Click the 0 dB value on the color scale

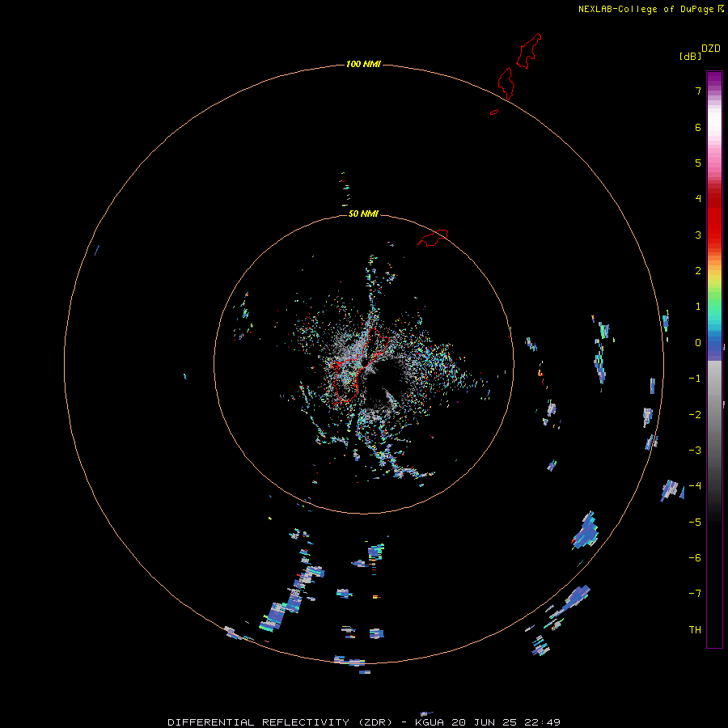(698, 343)
